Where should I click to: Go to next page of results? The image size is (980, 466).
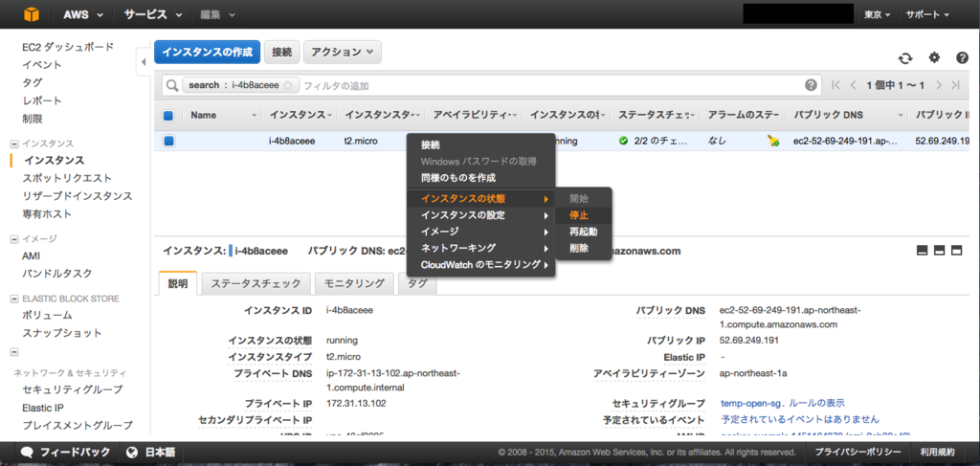tap(939, 85)
